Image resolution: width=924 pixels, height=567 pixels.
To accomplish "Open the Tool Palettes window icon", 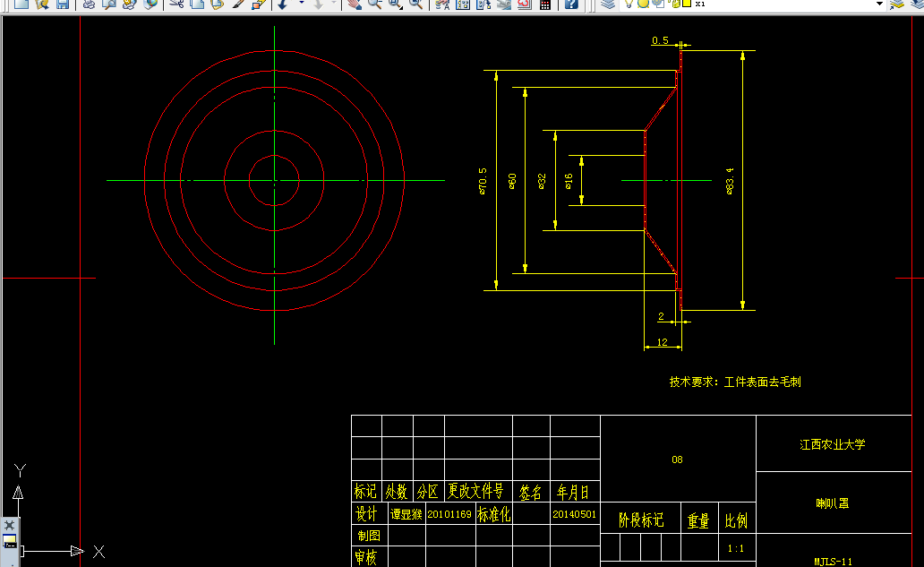I will coord(483,4).
